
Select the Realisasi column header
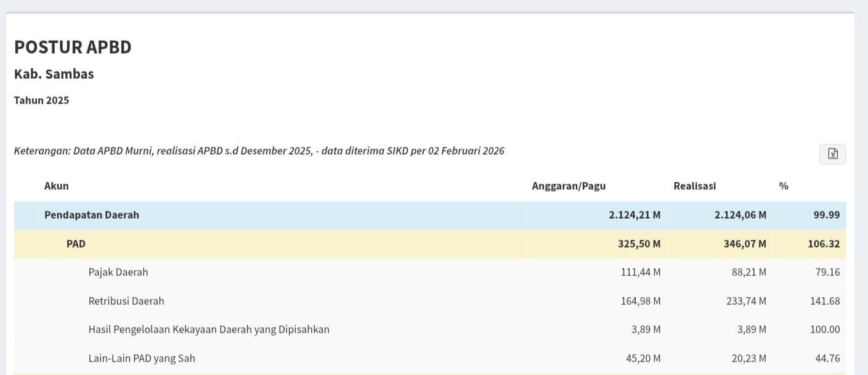click(694, 186)
